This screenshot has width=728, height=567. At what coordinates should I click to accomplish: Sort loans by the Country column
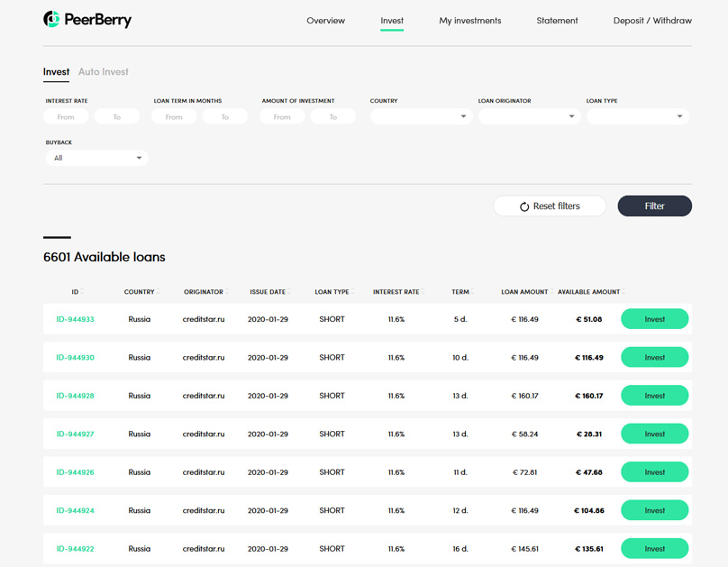pyautogui.click(x=141, y=292)
